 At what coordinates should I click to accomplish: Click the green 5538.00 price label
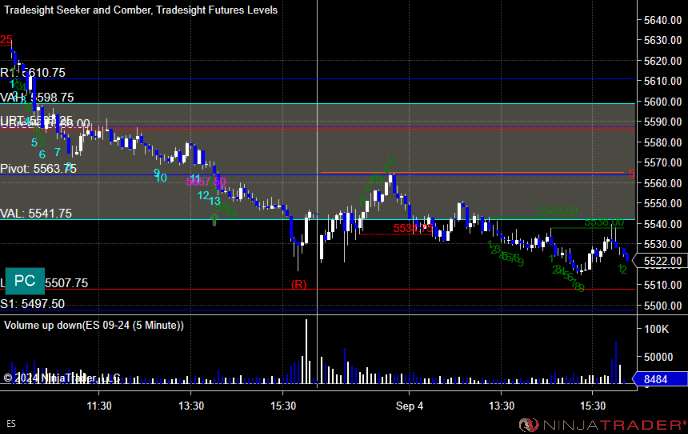(604, 222)
